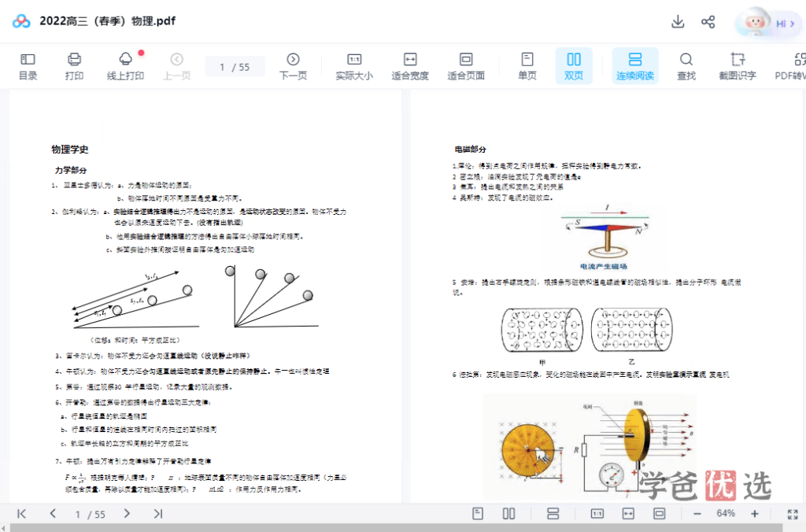
Task: Click actual size 1:1 icon in bottom bar
Action: [597, 513]
